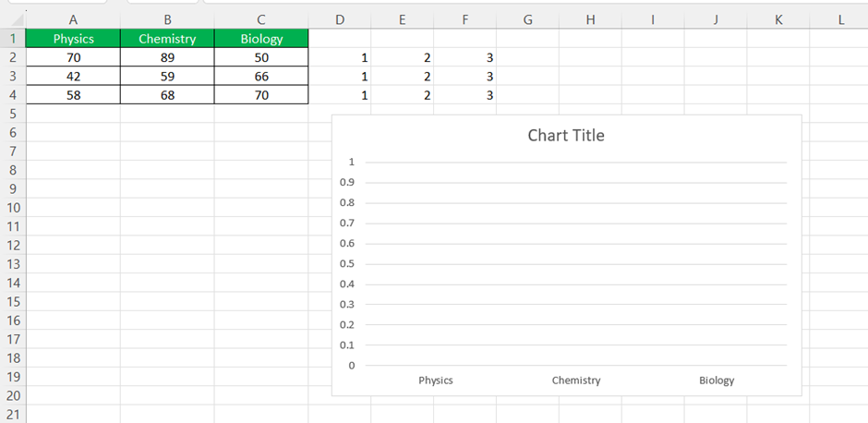Select row 20 header
This screenshot has width=868, height=423.
(13, 396)
